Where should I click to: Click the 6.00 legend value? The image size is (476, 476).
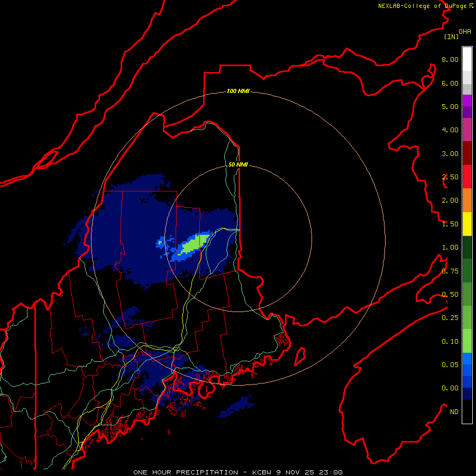[x=450, y=83]
